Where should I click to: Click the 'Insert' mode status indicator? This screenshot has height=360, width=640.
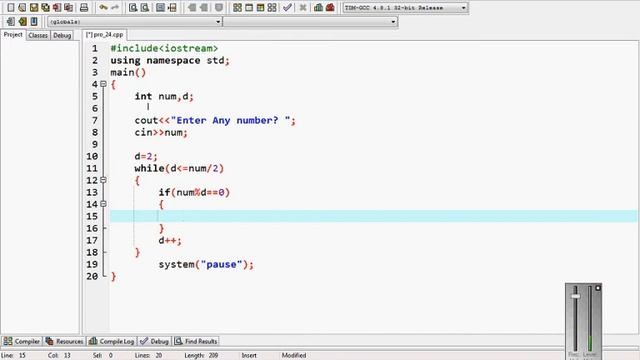click(x=249, y=356)
